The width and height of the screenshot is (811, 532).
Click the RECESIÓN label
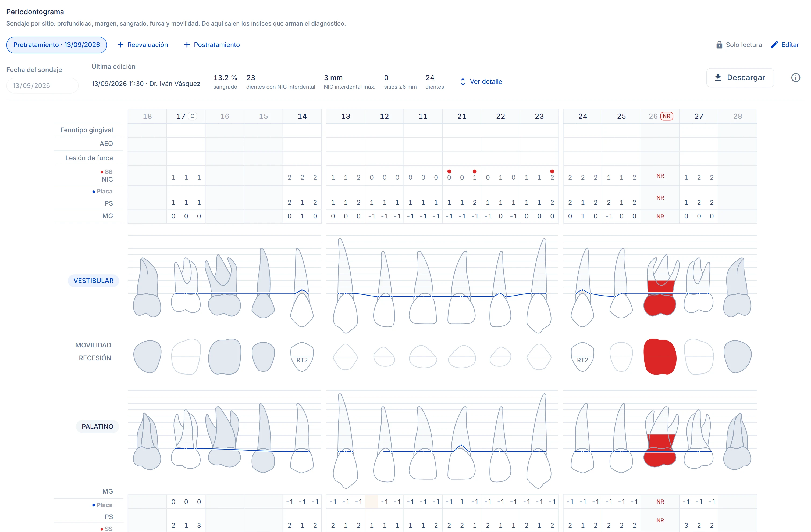95,358
